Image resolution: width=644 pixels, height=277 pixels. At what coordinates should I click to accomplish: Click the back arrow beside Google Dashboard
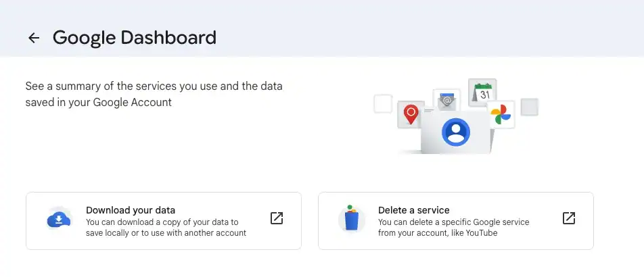(34, 38)
